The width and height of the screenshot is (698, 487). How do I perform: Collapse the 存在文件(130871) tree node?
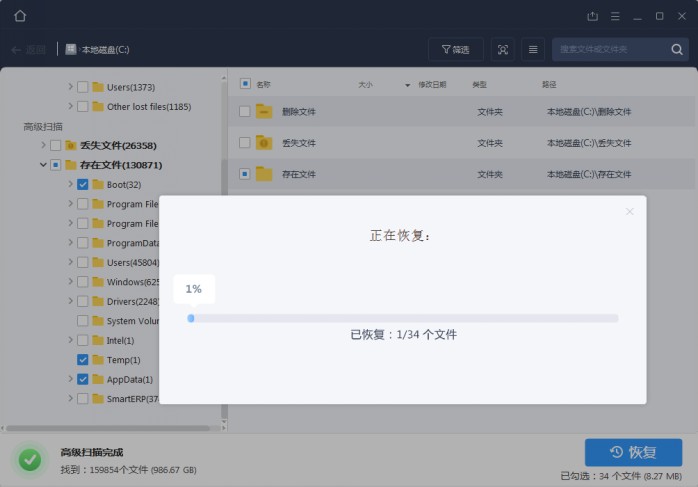coord(43,165)
